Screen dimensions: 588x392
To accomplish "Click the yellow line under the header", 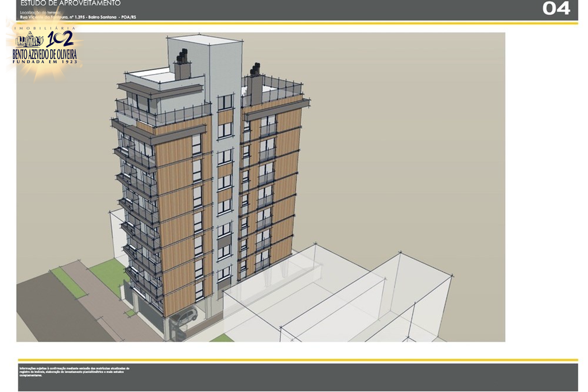I will 297,23.
